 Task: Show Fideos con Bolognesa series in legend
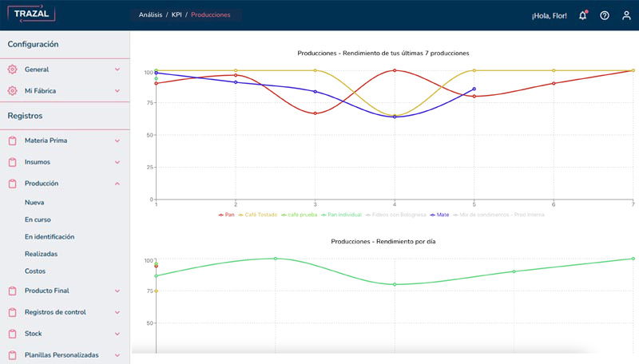[x=395, y=215]
